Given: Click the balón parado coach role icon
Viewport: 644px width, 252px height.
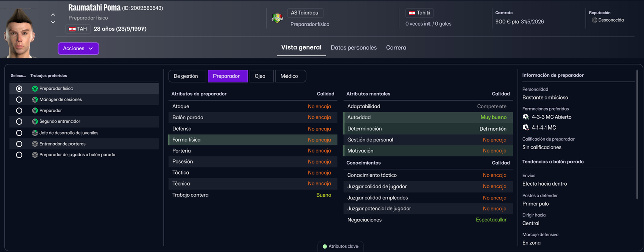Looking at the screenshot, I should [x=35, y=155].
